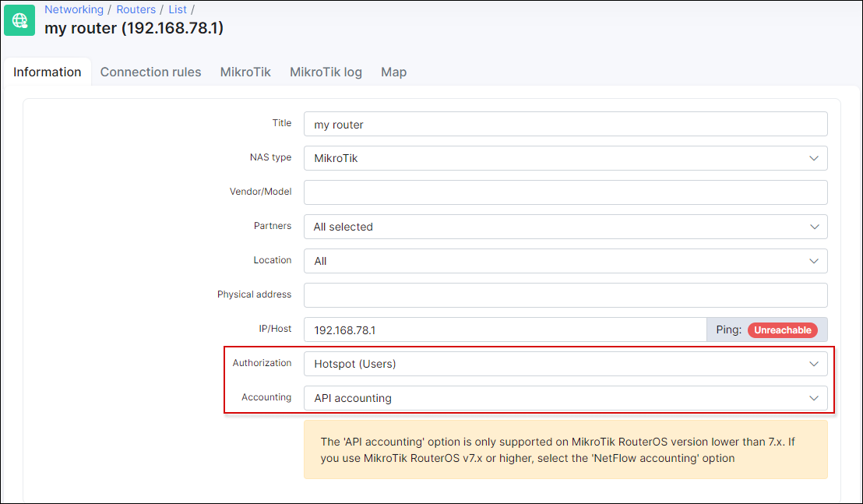Go to Routers breadcrumb link
Screen dimensions: 863x504
136,9
